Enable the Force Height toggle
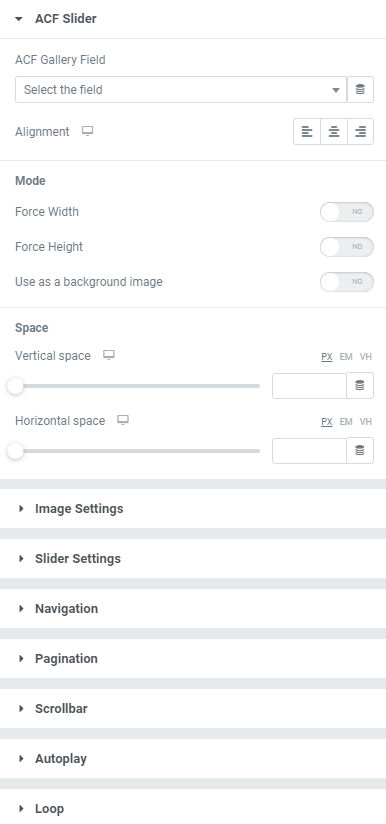The height and width of the screenshot is (824, 386). [347, 247]
